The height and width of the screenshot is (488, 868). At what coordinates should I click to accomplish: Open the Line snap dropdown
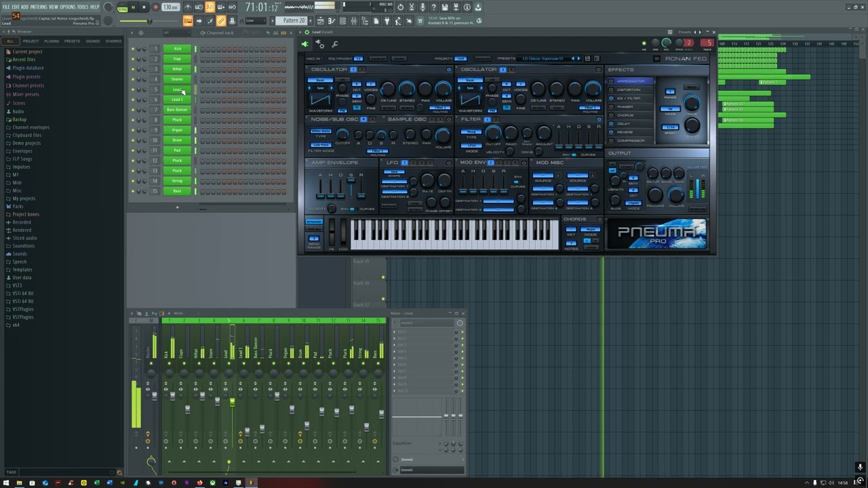[x=255, y=20]
